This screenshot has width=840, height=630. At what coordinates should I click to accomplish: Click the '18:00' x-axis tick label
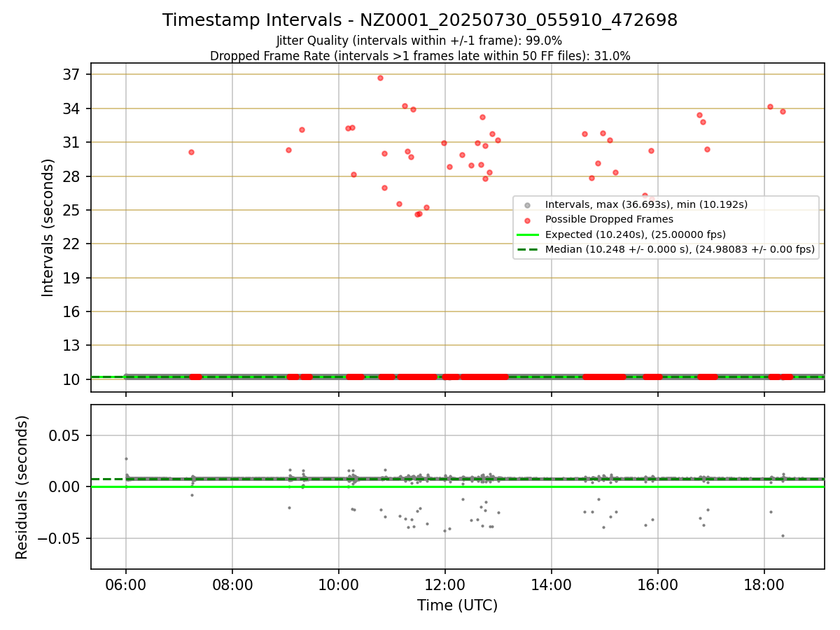pyautogui.click(x=764, y=584)
